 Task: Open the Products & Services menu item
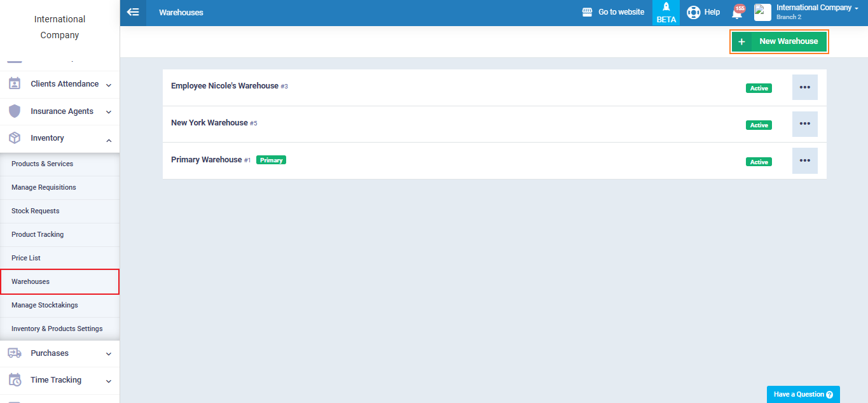[x=42, y=164]
